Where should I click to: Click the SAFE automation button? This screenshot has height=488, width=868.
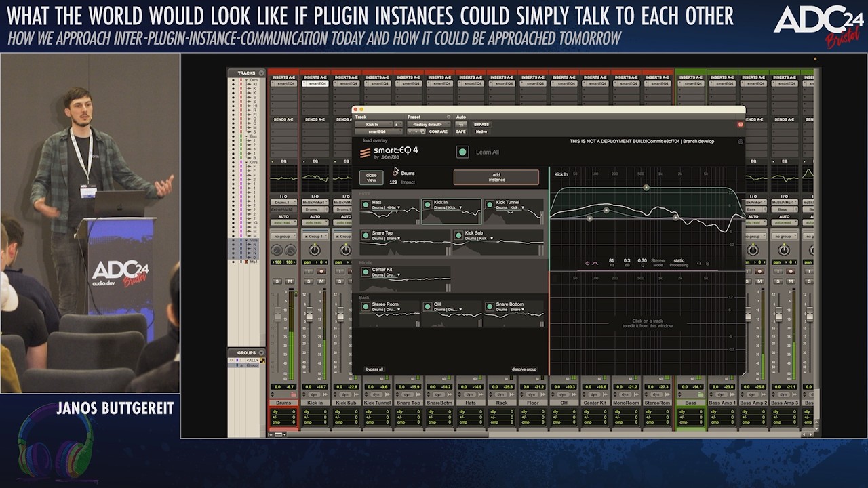coord(461,131)
